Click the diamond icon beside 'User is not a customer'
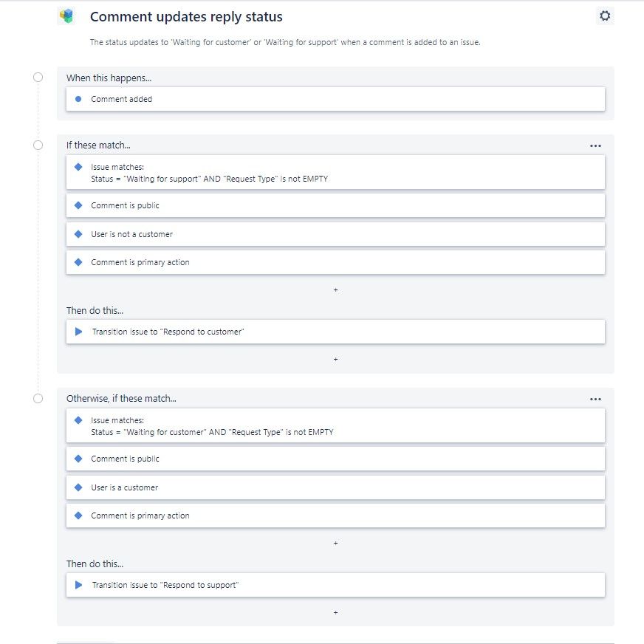Image resolution: width=644 pixels, height=644 pixels. [78, 234]
